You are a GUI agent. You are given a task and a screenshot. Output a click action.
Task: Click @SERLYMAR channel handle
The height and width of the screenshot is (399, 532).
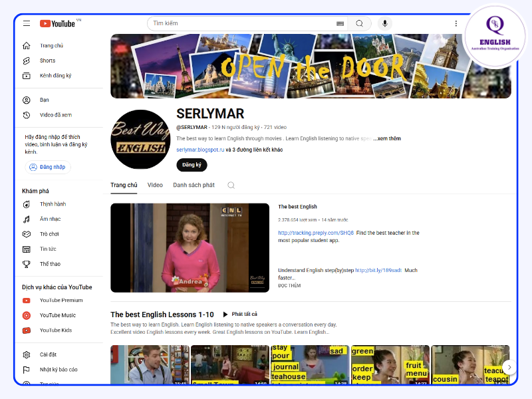point(192,127)
